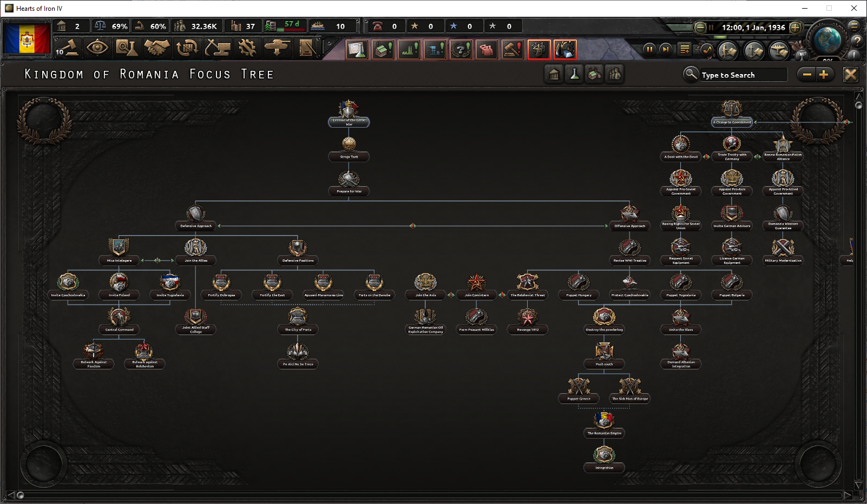The height and width of the screenshot is (504, 867).
Task: Select The City of Forts focus
Action: tap(298, 322)
